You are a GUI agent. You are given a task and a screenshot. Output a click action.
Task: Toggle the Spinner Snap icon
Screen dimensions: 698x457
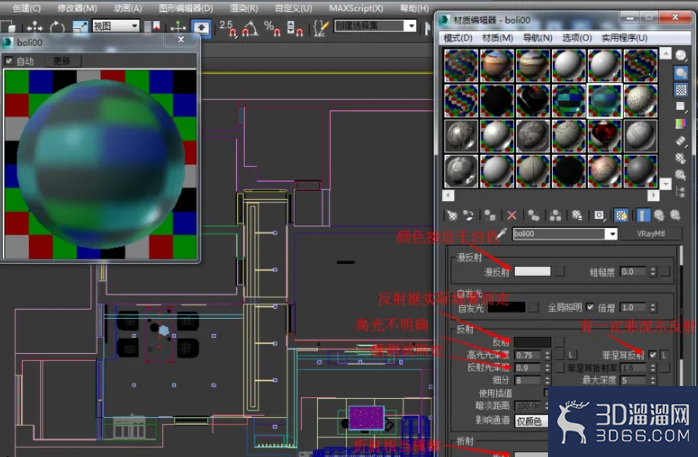pos(295,28)
